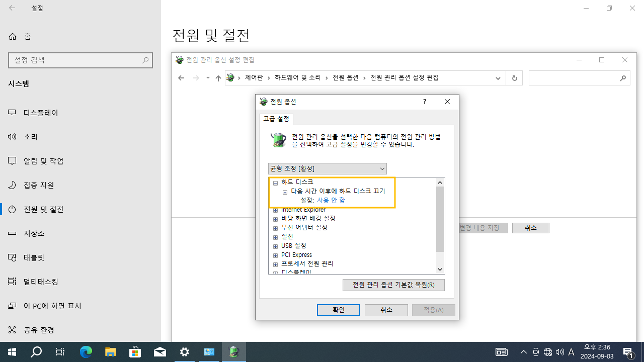Click the Control Panel search magnifier
Screen dimensions: 644x362
tap(623, 78)
